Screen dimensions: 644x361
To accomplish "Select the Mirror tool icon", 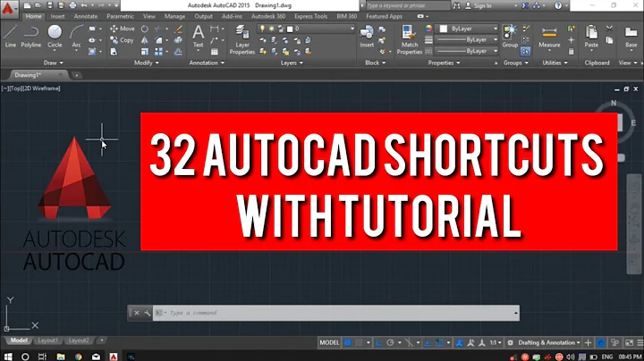I will 145,40.
